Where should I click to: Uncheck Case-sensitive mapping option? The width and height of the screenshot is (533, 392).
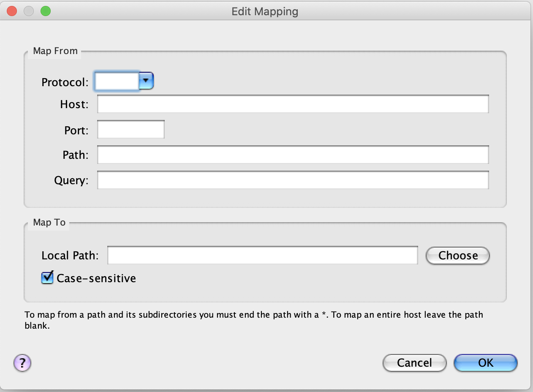pyautogui.click(x=47, y=278)
